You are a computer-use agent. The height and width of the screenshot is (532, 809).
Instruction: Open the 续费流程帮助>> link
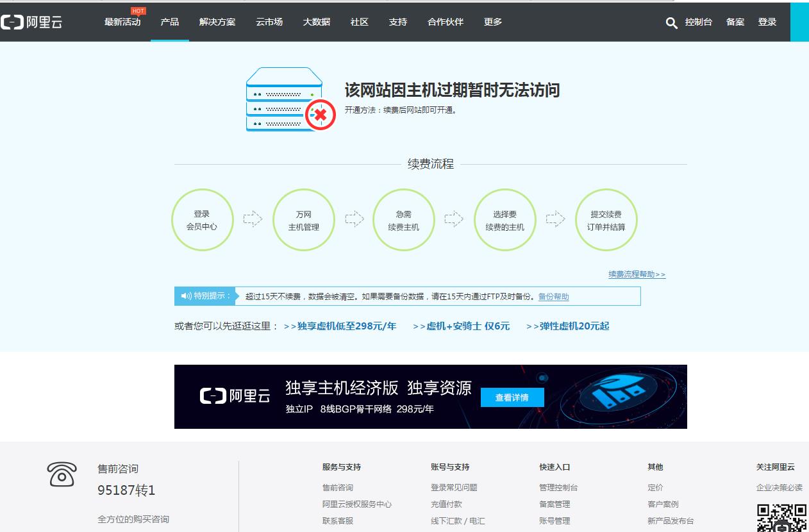tap(637, 274)
